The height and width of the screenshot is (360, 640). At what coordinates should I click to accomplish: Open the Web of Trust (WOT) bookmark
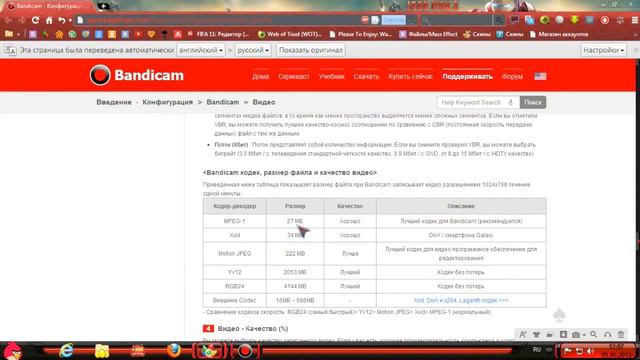pos(290,34)
